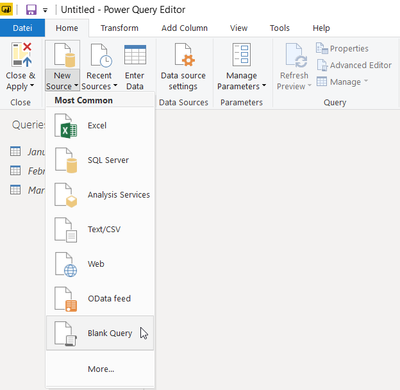
Task: Create a Blank Query
Action: tap(100, 333)
